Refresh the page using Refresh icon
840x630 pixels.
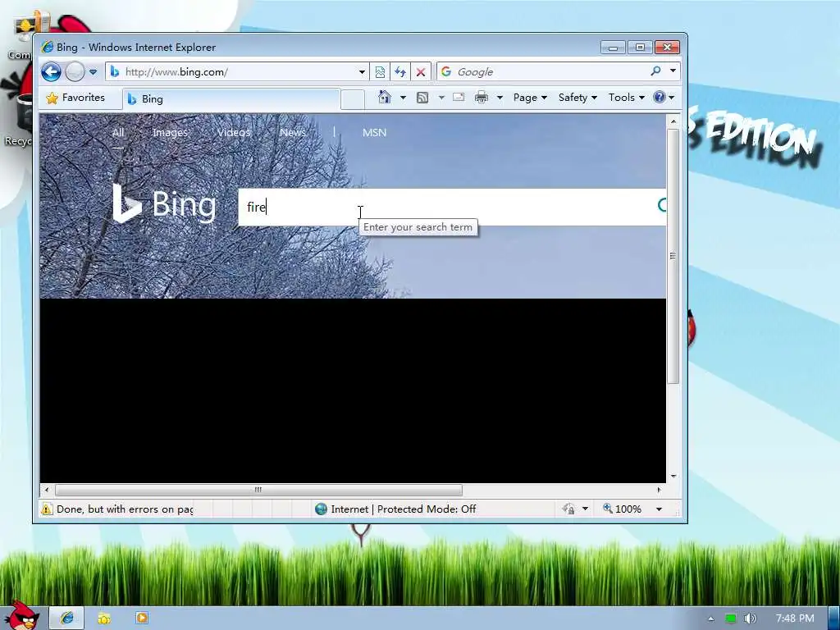tap(400, 72)
